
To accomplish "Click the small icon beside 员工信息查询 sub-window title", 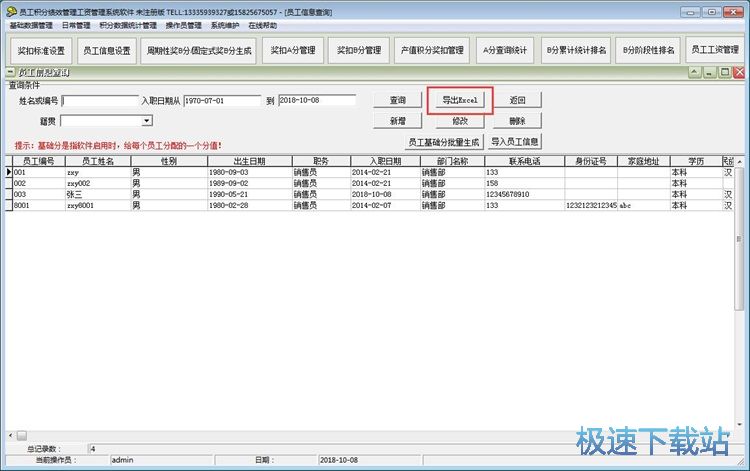I will [x=11, y=72].
